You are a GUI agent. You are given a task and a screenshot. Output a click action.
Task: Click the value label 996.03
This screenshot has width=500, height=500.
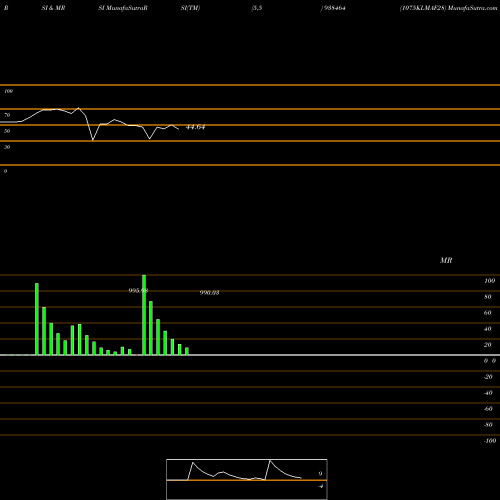tap(209, 293)
